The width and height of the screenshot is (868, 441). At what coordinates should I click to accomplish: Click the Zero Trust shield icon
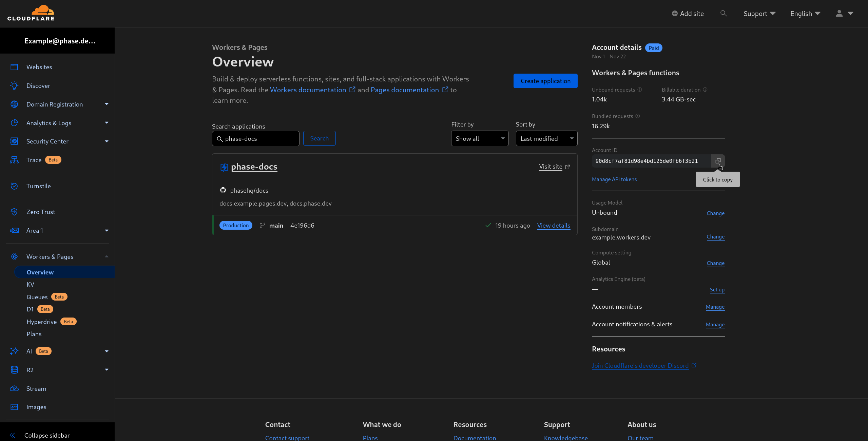[14, 212]
